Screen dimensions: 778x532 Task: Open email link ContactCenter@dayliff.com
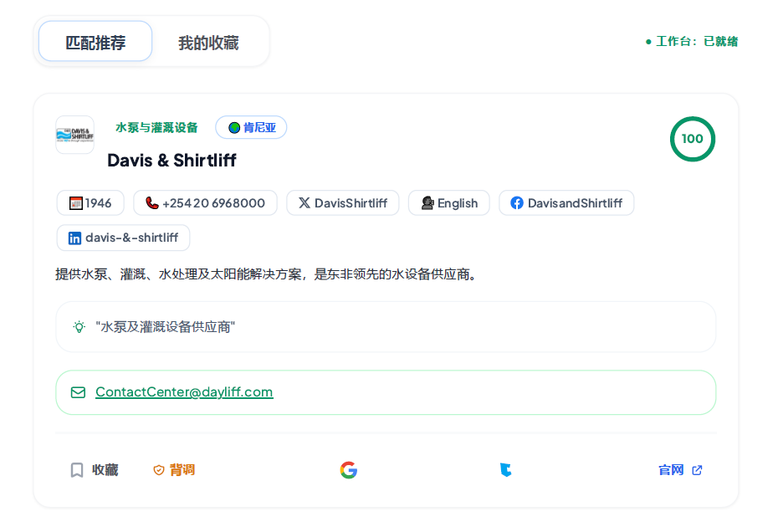tap(184, 392)
